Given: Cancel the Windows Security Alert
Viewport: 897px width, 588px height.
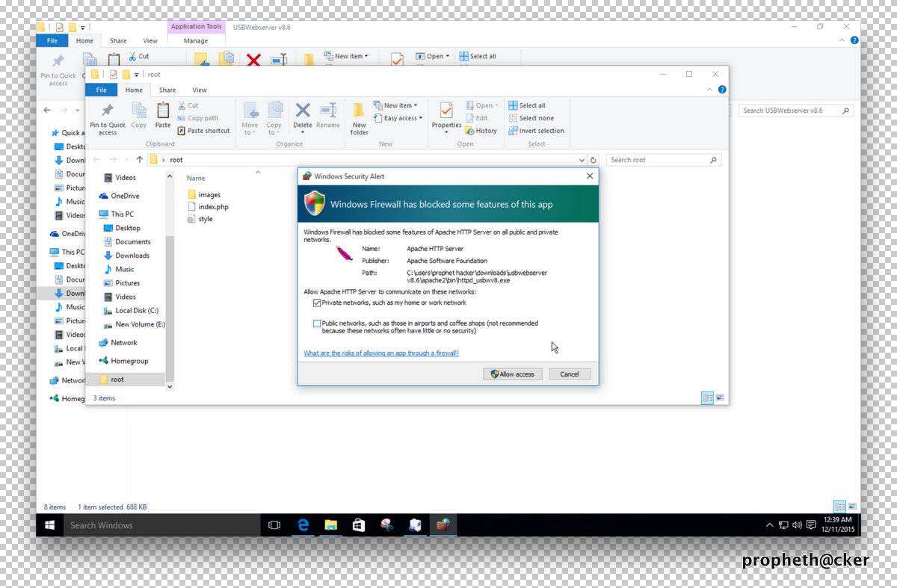Looking at the screenshot, I should coord(570,374).
